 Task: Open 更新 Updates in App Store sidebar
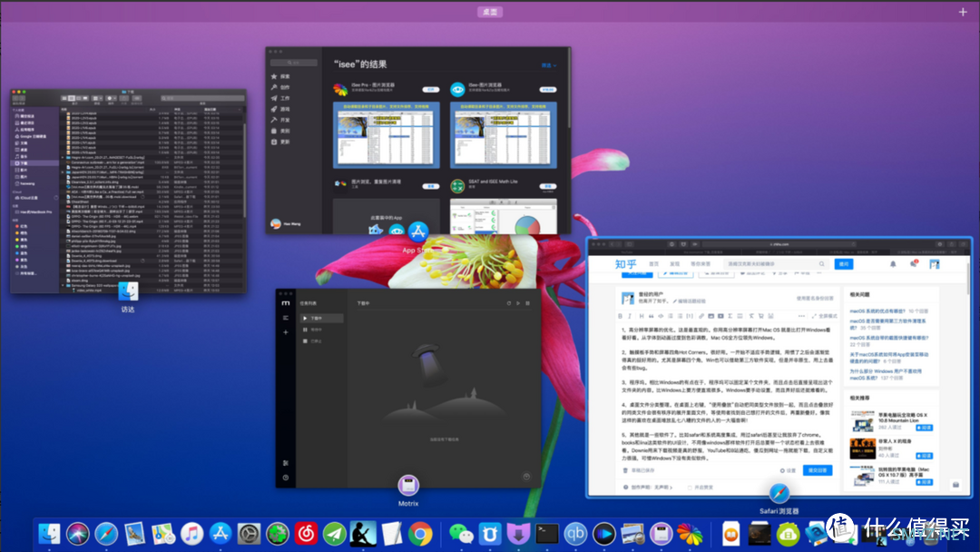point(280,142)
